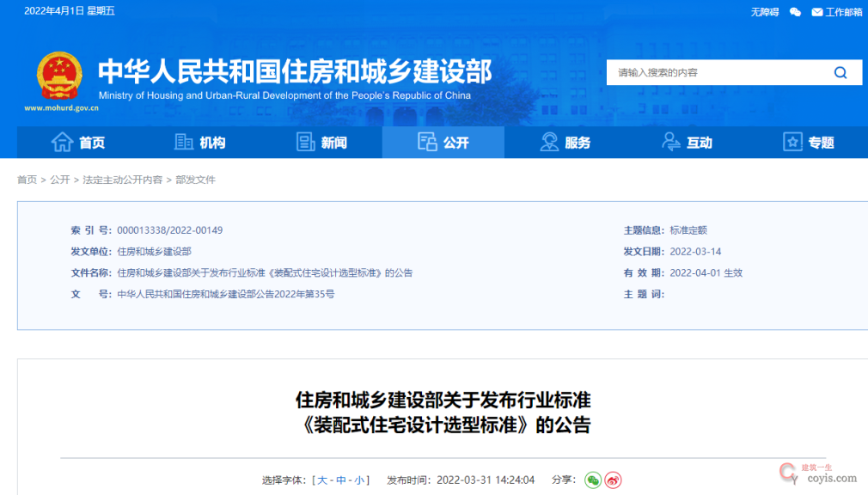Image resolution: width=868 pixels, height=495 pixels.
Task: Open the 新闻 navigation tab
Action: coord(321,142)
